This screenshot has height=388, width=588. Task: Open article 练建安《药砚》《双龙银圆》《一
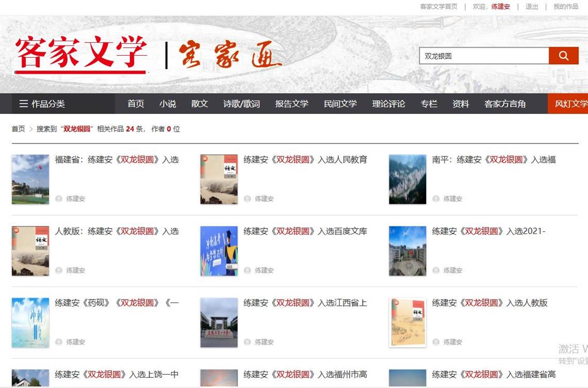tap(117, 303)
